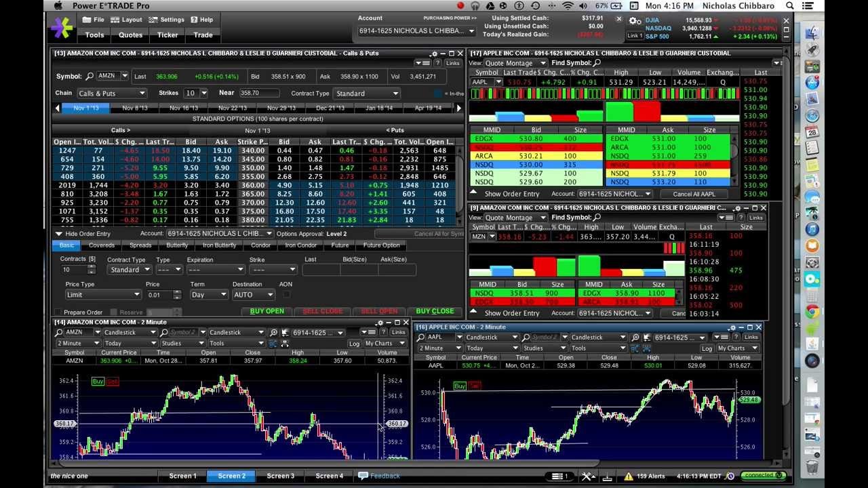Click the BUY OPEN button
Image resolution: width=868 pixels, height=488 pixels.
(x=267, y=311)
